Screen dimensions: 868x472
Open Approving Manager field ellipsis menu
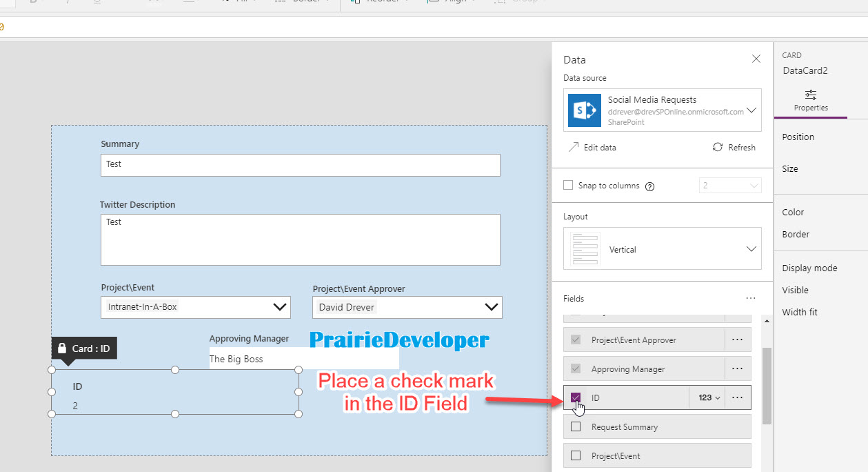tap(738, 369)
